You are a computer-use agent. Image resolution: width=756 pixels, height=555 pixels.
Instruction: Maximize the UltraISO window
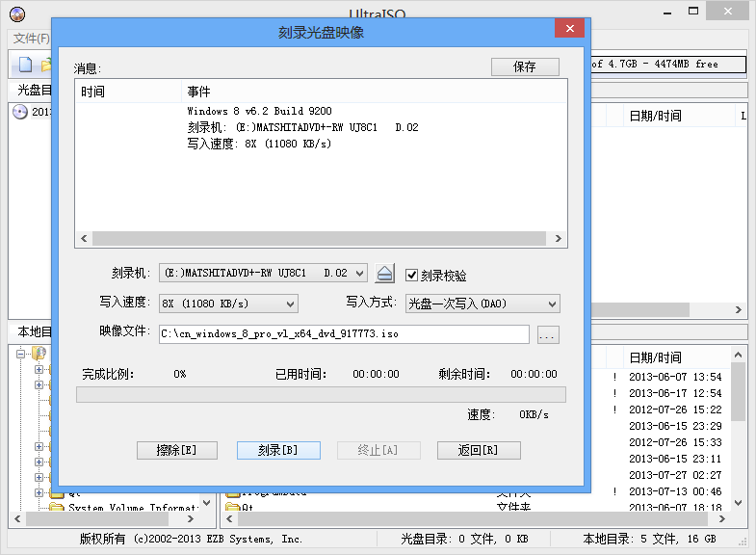pyautogui.click(x=693, y=11)
